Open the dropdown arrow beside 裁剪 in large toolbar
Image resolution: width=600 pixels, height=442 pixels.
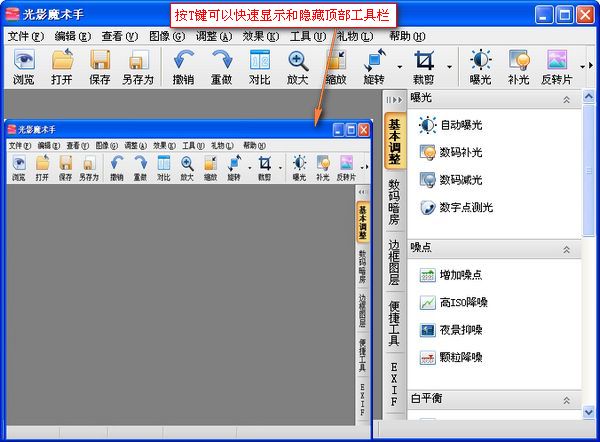coord(449,68)
